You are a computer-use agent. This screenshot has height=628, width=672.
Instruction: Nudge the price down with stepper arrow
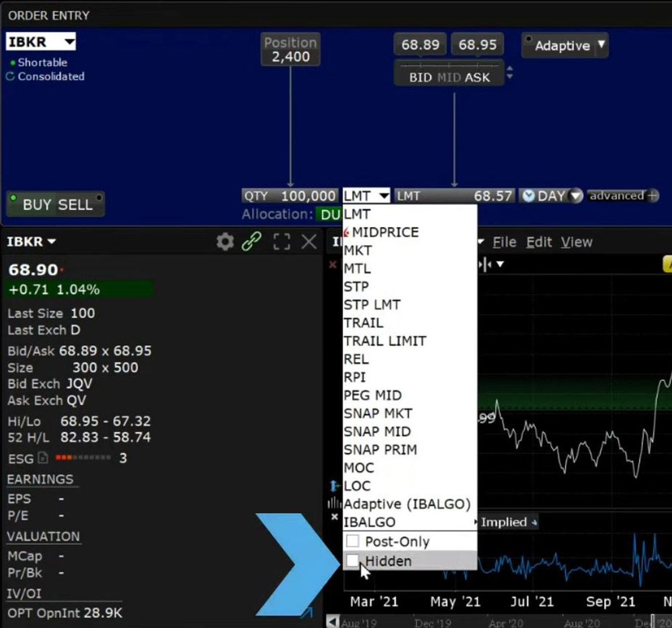[509, 77]
